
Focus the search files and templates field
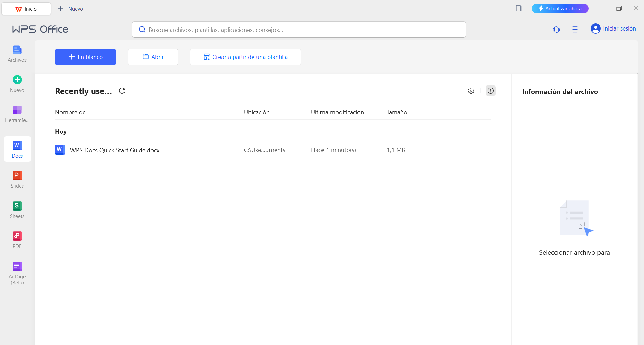[299, 30]
